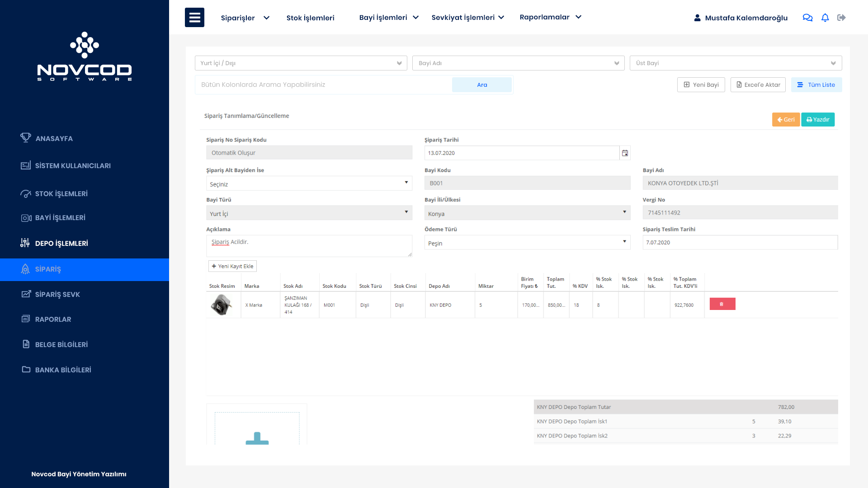Screen dimensions: 868x488
Task: Click the logout icon
Action: click(x=841, y=18)
